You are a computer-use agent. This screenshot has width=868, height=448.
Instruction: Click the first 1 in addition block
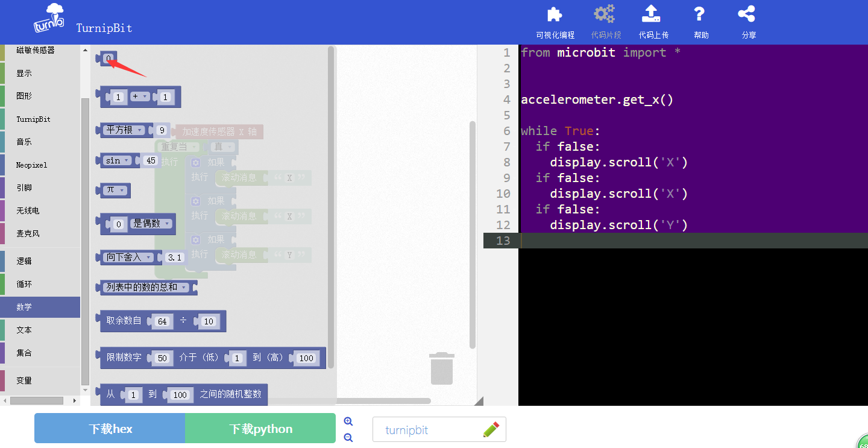click(x=118, y=97)
